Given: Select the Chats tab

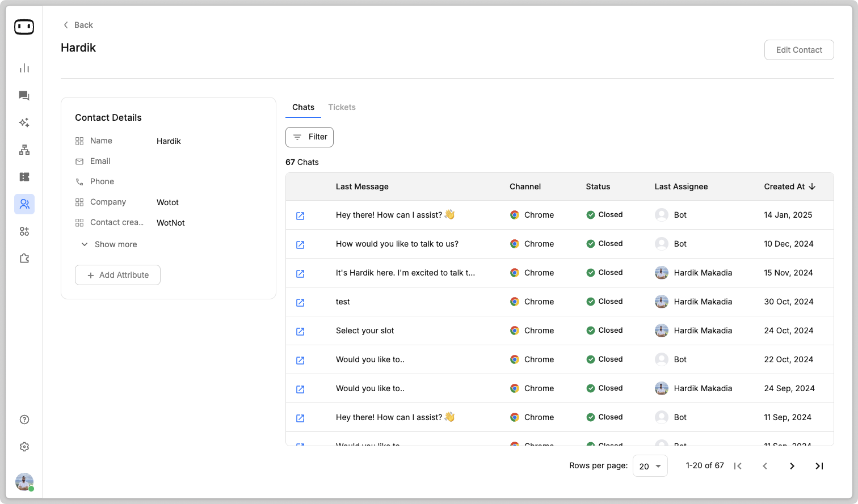Looking at the screenshot, I should [303, 107].
